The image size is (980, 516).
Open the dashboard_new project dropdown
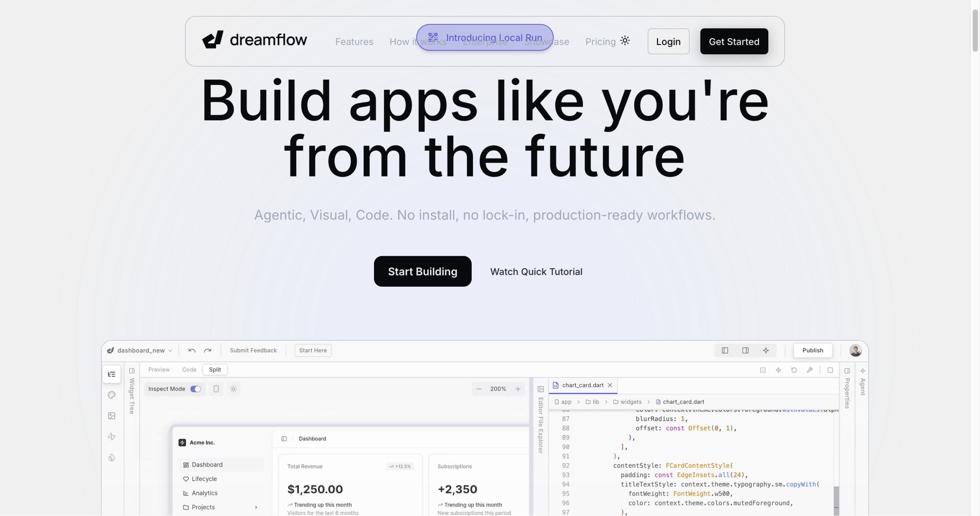(140, 350)
